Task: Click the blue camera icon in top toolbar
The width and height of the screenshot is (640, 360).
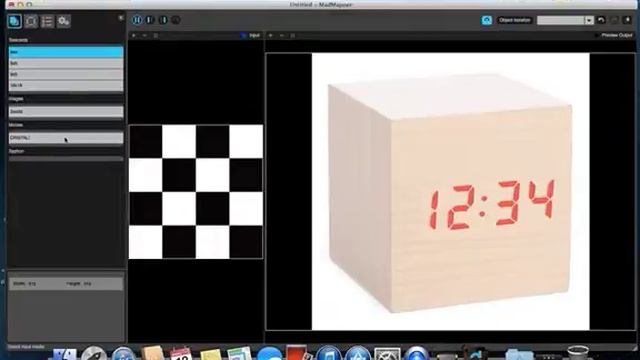Action: tap(487, 20)
